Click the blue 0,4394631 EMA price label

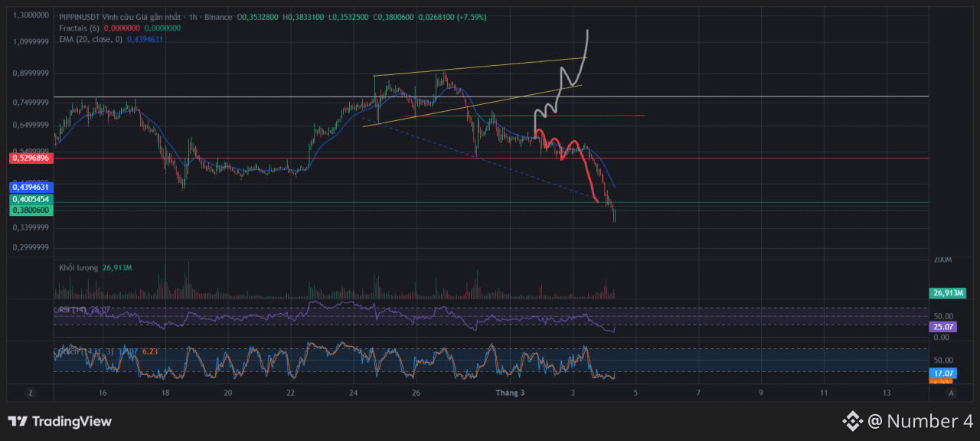(x=31, y=187)
